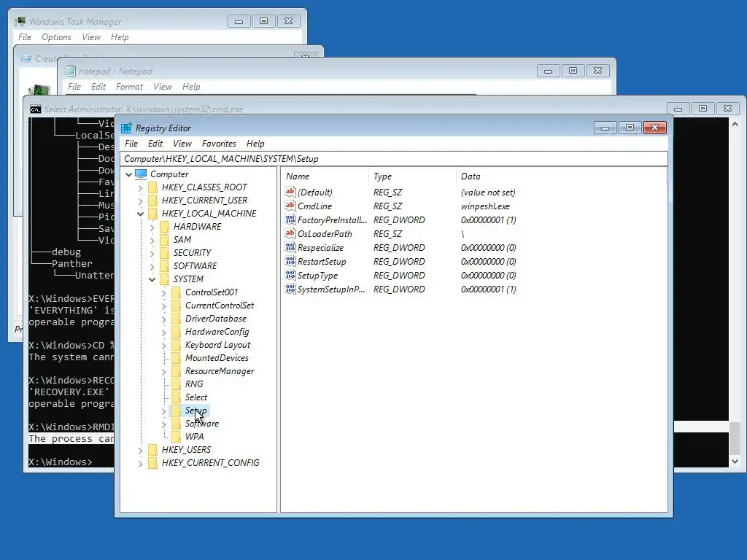Open the Edit menu in Registry Editor
Viewport: 747px width, 560px height.
155,144
